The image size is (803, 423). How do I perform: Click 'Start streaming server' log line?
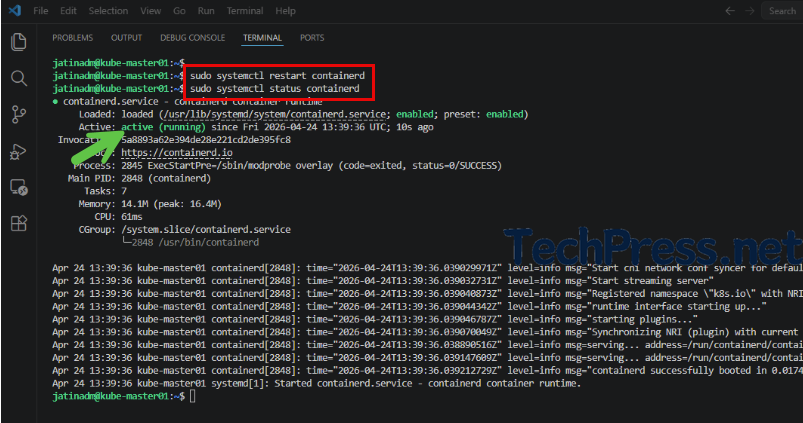383,281
